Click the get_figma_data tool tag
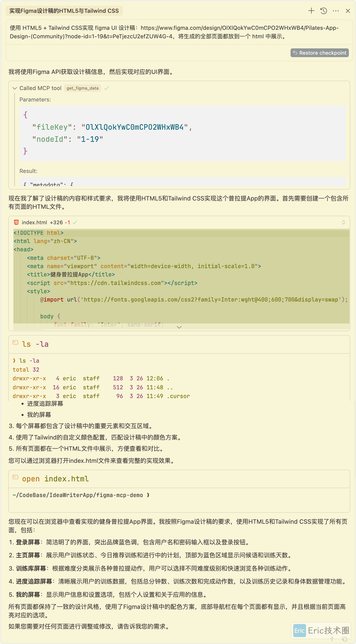Viewport: 356px width, 644px height. coord(82,88)
